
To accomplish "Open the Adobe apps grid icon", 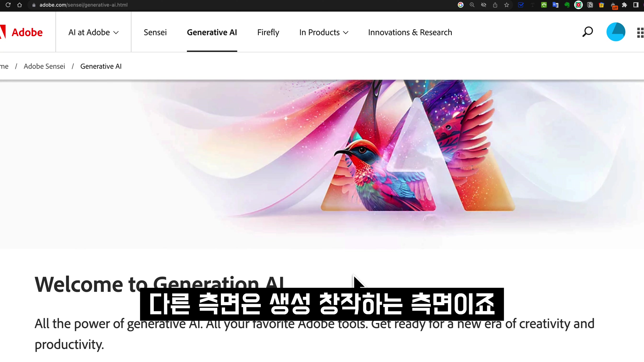I will click(640, 33).
